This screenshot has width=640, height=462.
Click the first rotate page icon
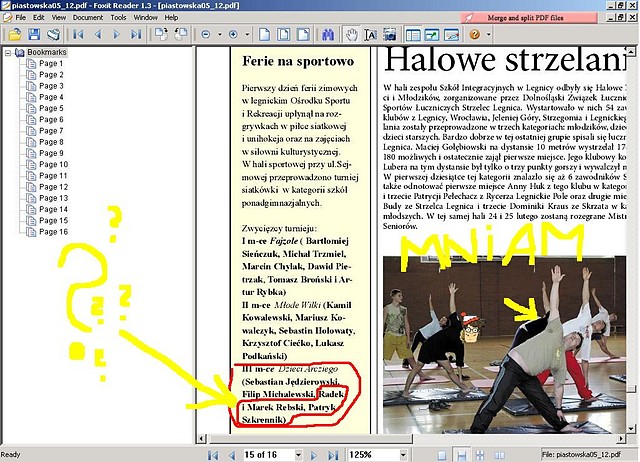[161, 35]
